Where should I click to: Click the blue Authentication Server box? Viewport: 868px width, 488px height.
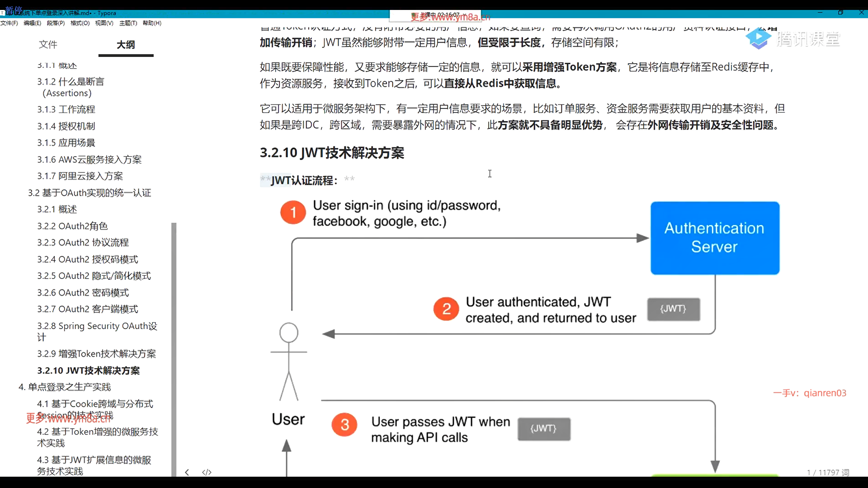coord(715,238)
